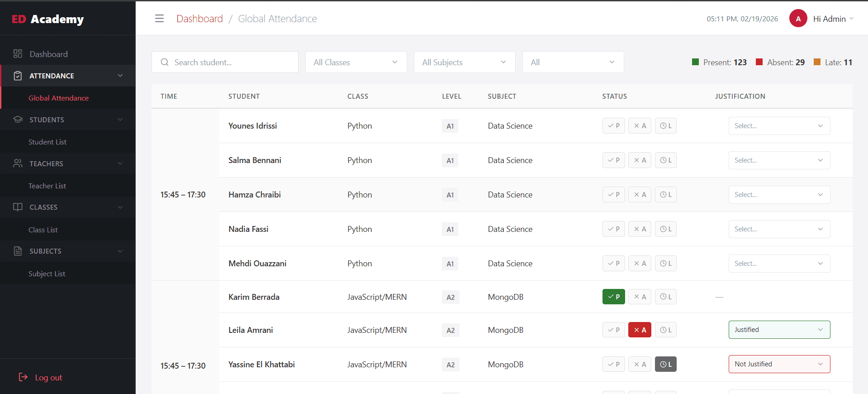Mark Younes Idrissi as present

[x=614, y=126]
